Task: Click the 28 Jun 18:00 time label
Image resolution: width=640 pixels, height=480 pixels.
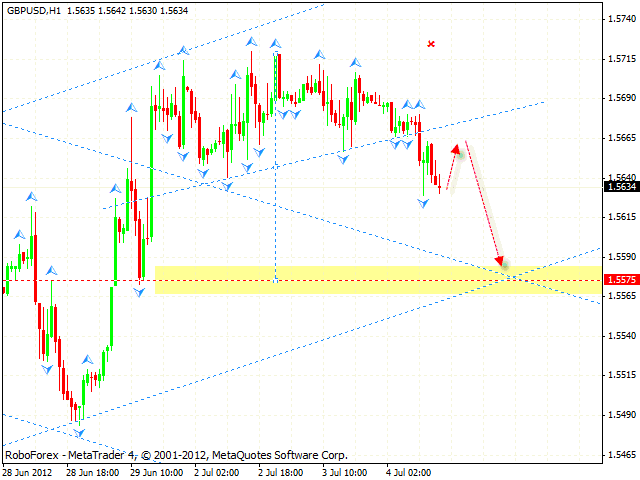Action: (x=92, y=473)
